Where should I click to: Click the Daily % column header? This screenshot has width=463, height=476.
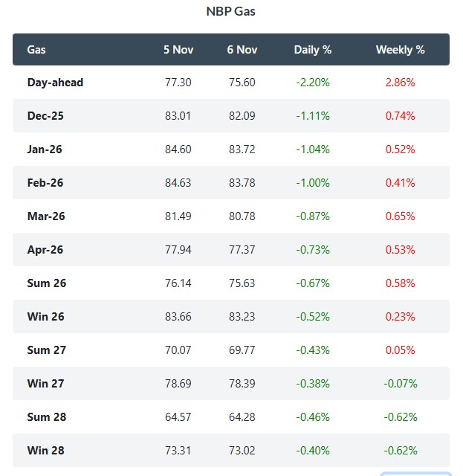[313, 50]
